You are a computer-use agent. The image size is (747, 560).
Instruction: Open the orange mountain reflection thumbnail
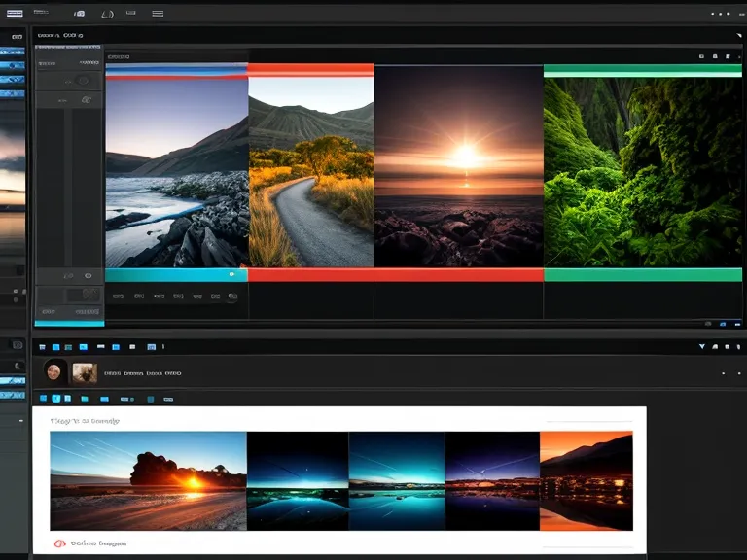(587, 480)
